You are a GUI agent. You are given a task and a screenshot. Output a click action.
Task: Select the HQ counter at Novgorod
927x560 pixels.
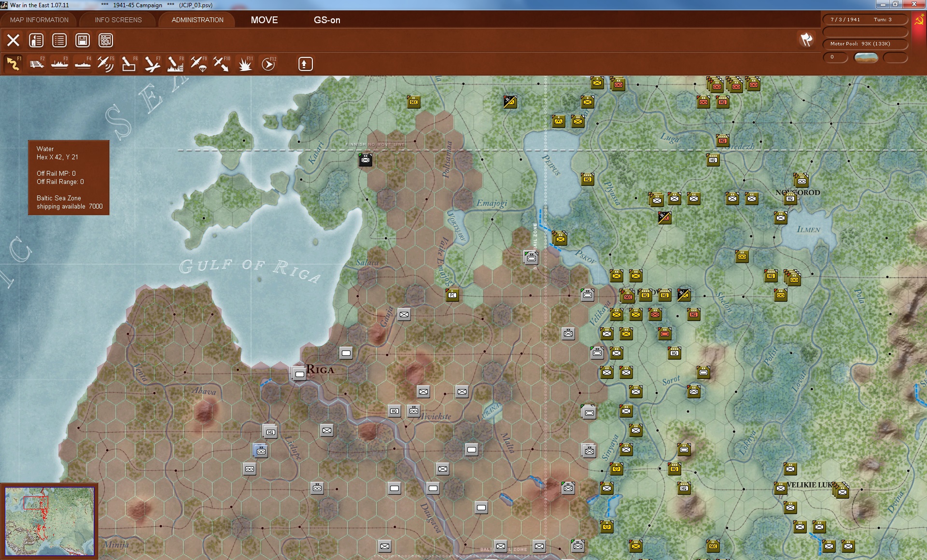790,198
